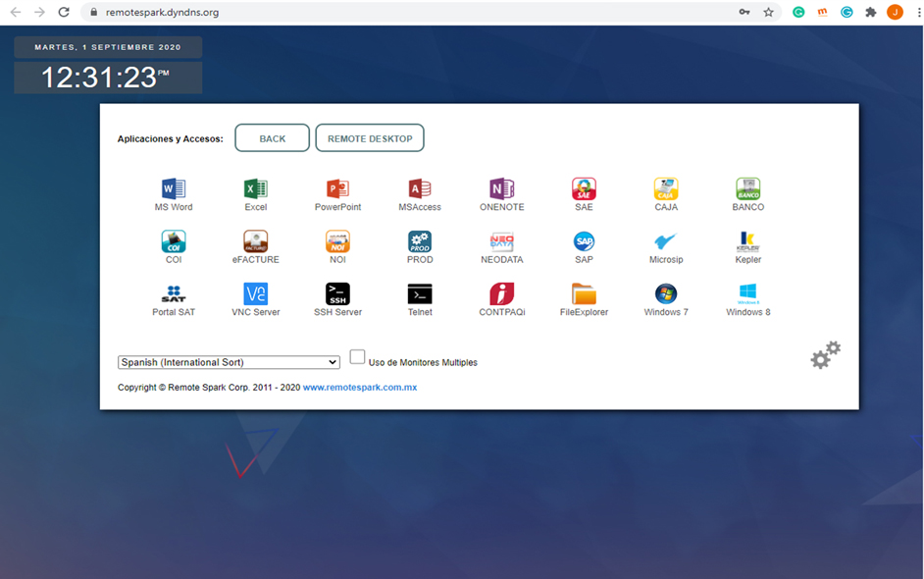Open the Portal SAT icon
This screenshot has height=579, width=924.
174,294
